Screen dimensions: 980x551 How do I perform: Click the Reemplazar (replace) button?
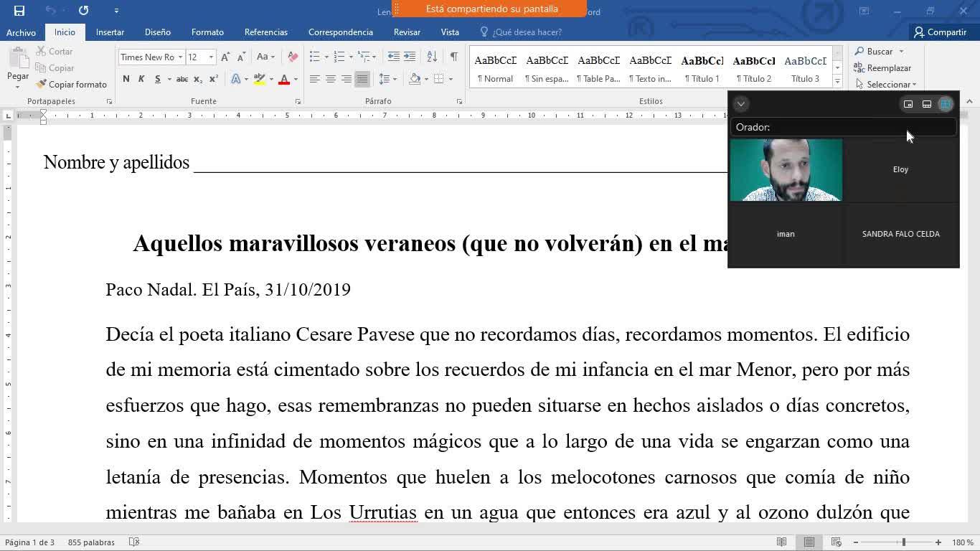click(882, 68)
